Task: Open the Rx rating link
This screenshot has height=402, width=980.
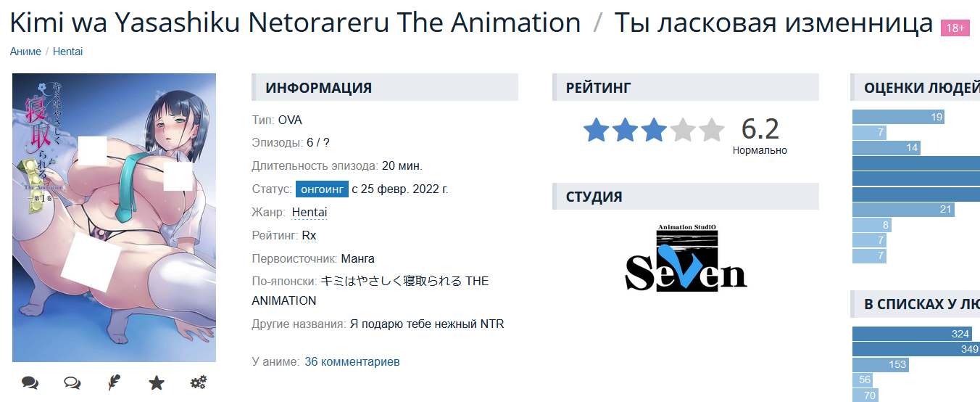Action: (309, 235)
